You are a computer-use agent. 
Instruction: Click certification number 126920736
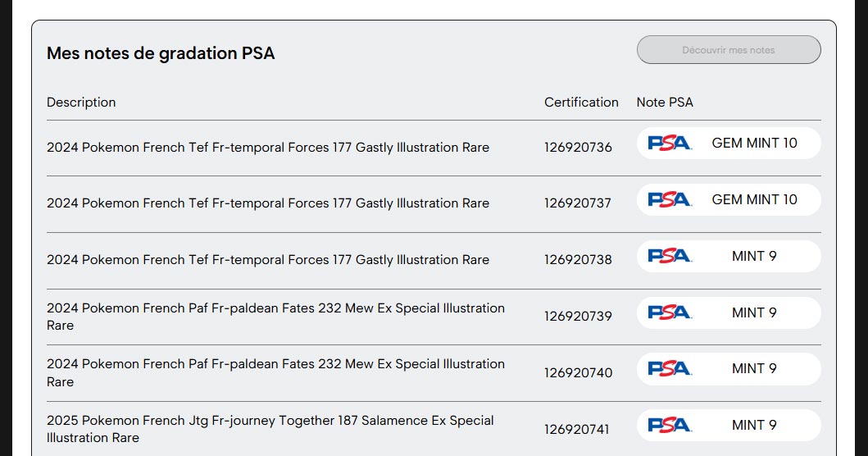(x=578, y=148)
